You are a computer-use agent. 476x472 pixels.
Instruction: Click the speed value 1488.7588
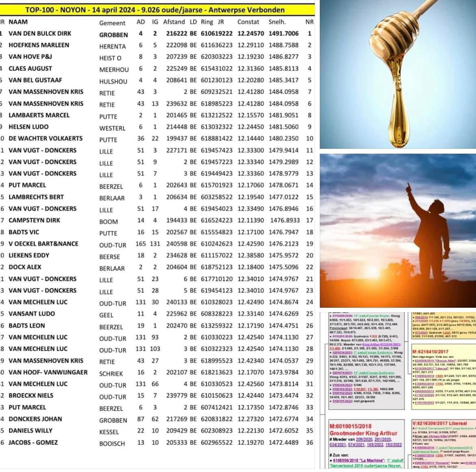click(x=284, y=45)
